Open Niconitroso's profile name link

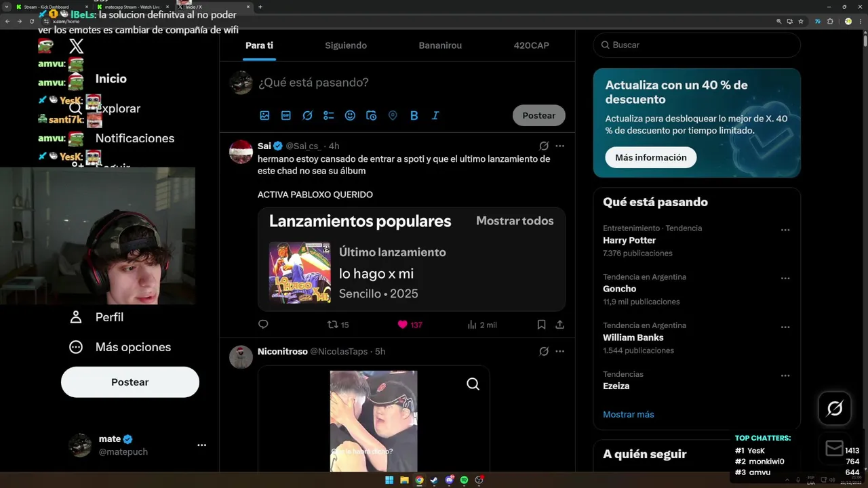click(283, 351)
